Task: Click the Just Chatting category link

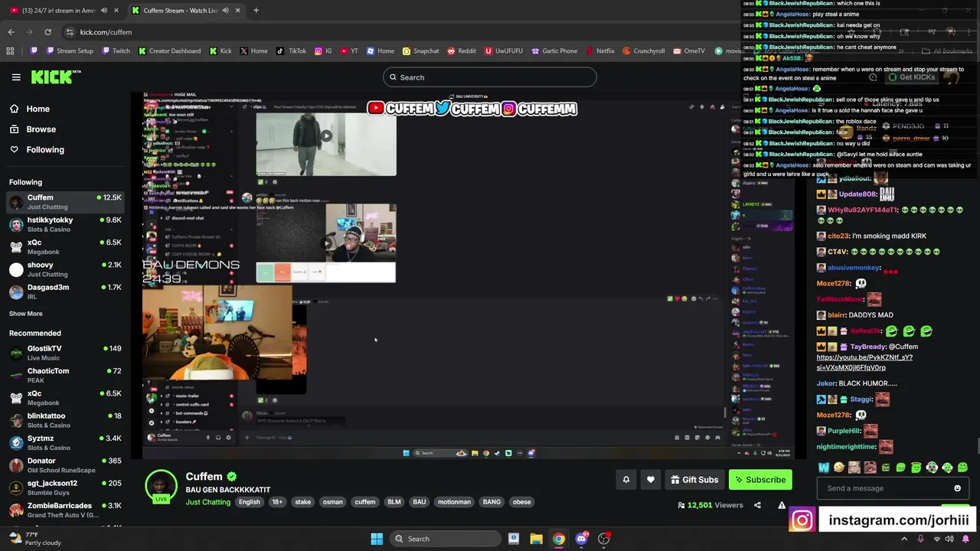Action: pyautogui.click(x=207, y=502)
